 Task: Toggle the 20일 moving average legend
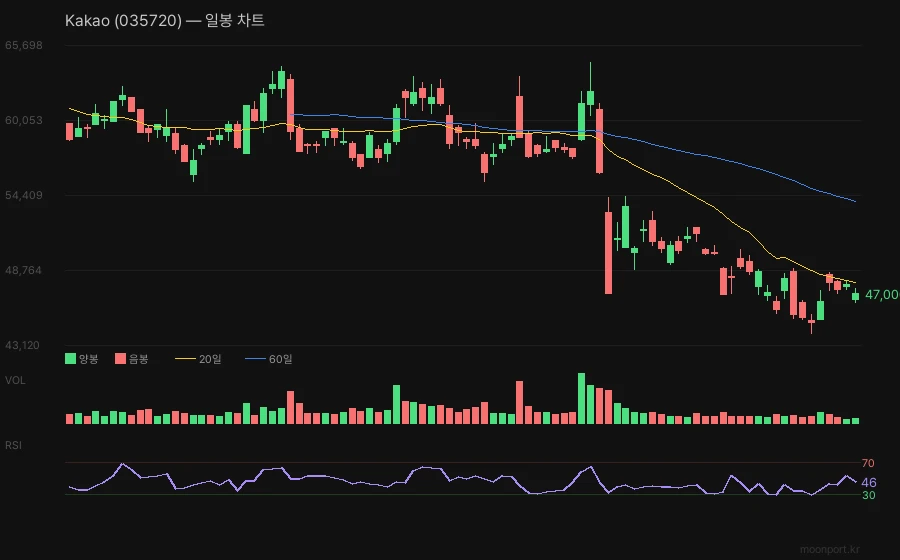point(198,358)
